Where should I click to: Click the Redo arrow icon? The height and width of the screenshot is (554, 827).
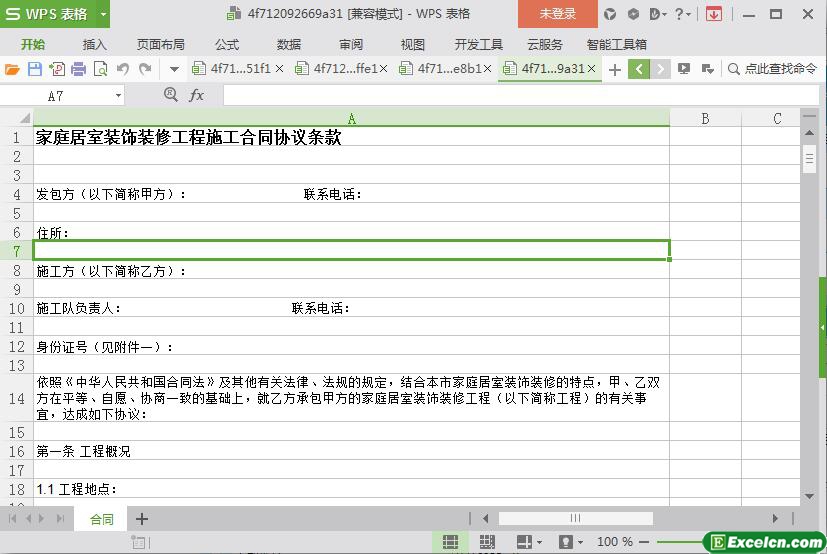[x=145, y=69]
